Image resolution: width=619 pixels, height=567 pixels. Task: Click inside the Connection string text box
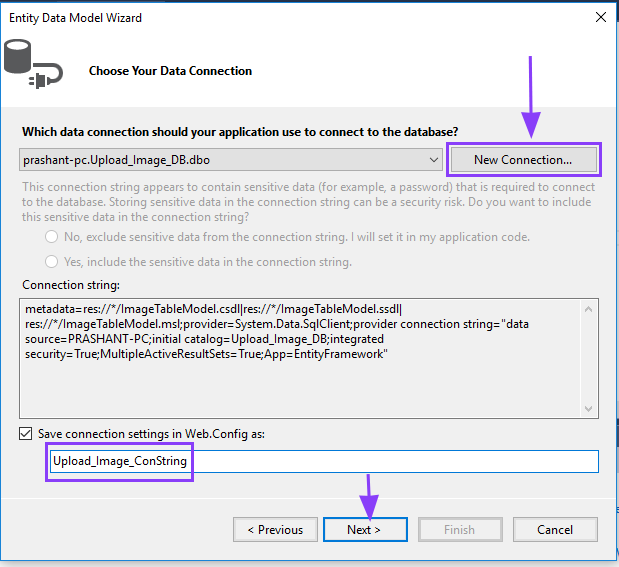(300, 370)
